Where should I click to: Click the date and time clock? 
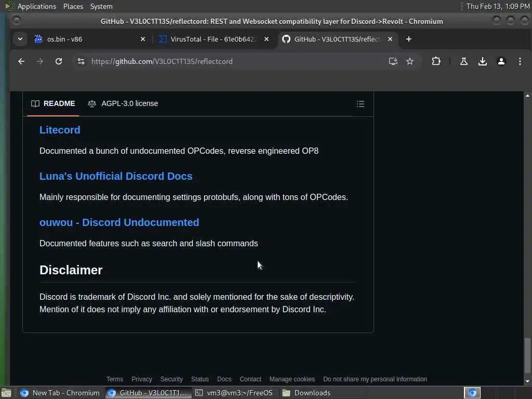click(x=497, y=6)
